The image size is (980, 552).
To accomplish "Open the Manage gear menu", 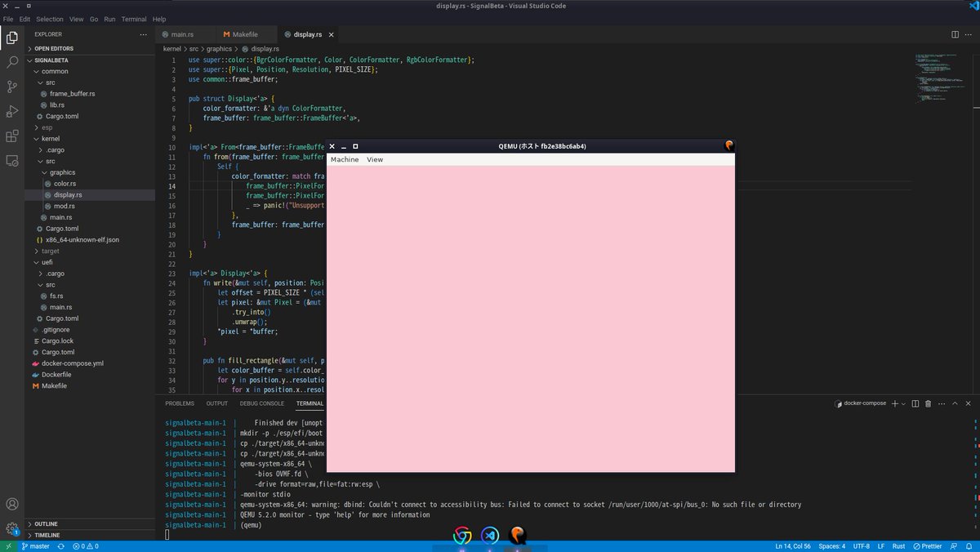I will click(x=11, y=528).
